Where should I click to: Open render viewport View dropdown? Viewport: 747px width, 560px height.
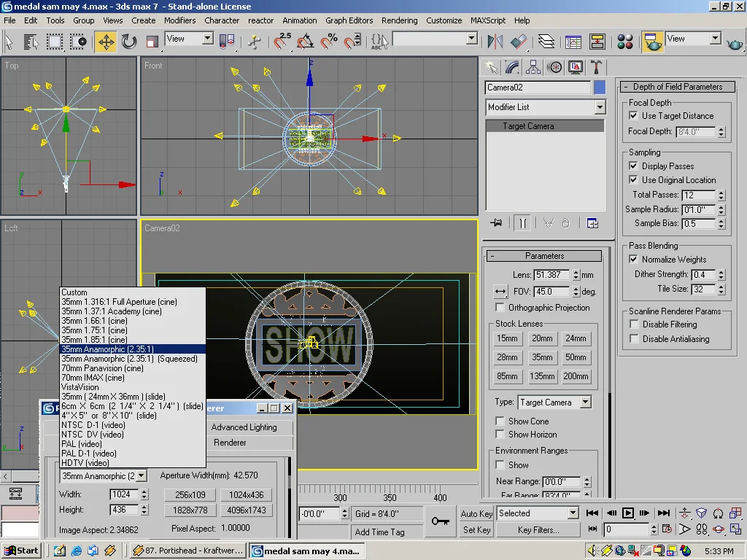pos(693,39)
